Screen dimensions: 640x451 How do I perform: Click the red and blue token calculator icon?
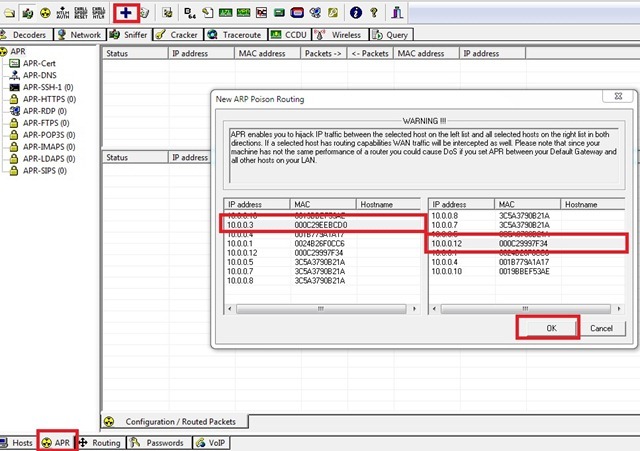pyautogui.click(x=297, y=13)
